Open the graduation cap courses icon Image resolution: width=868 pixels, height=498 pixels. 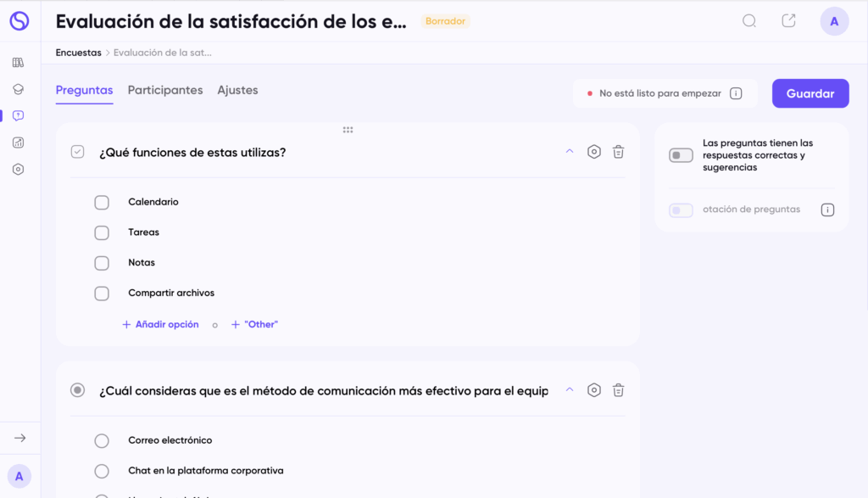[19, 89]
